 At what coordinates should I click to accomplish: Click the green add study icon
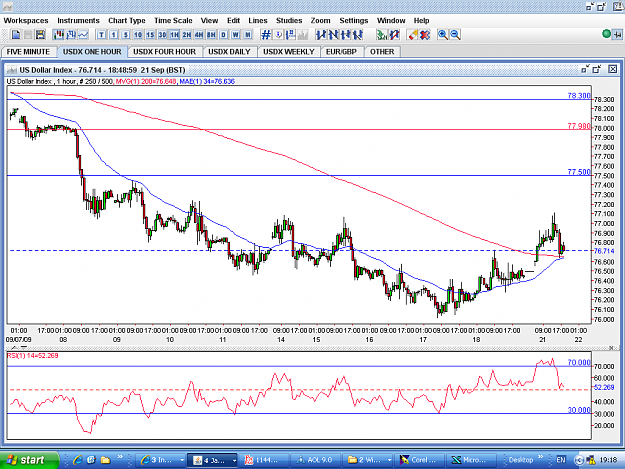click(382, 35)
